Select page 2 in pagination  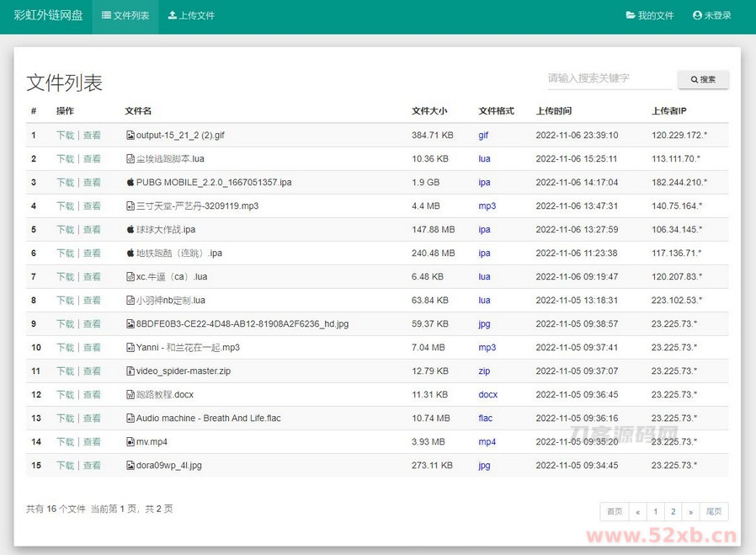pyautogui.click(x=674, y=511)
